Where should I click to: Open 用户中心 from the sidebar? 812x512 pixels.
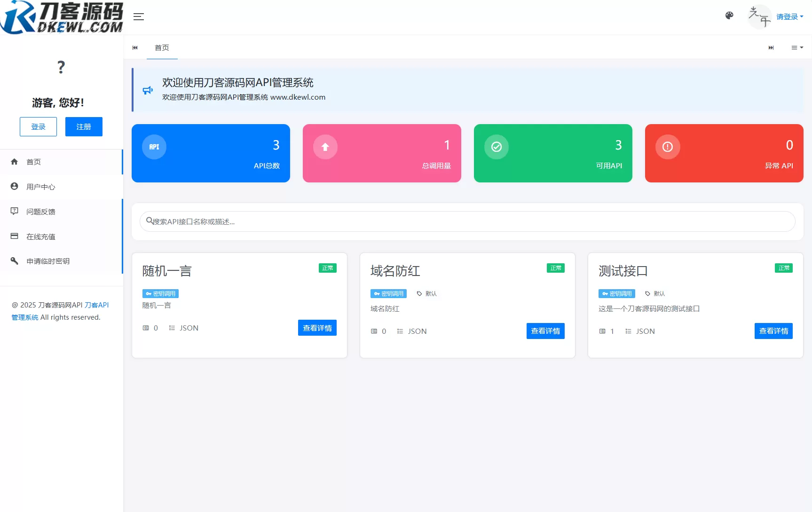[41, 186]
